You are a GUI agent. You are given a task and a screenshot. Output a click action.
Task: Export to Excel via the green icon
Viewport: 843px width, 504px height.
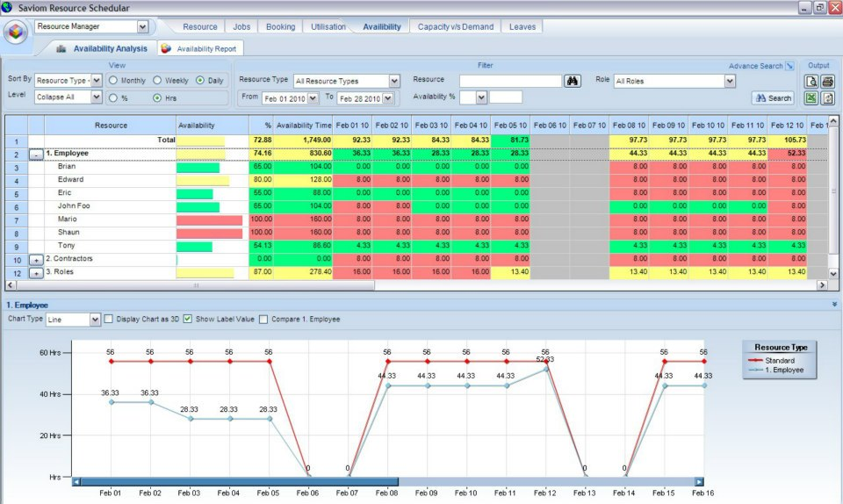click(811, 97)
